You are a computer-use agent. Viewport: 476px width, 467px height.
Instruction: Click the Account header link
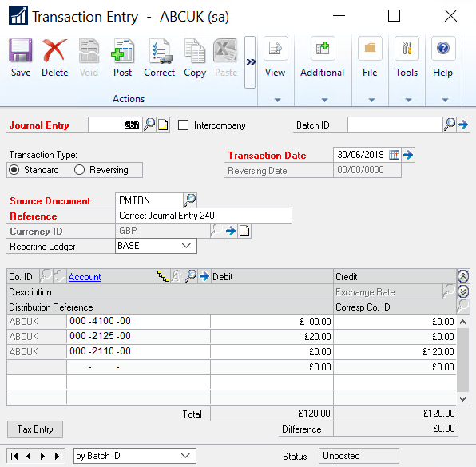click(85, 277)
